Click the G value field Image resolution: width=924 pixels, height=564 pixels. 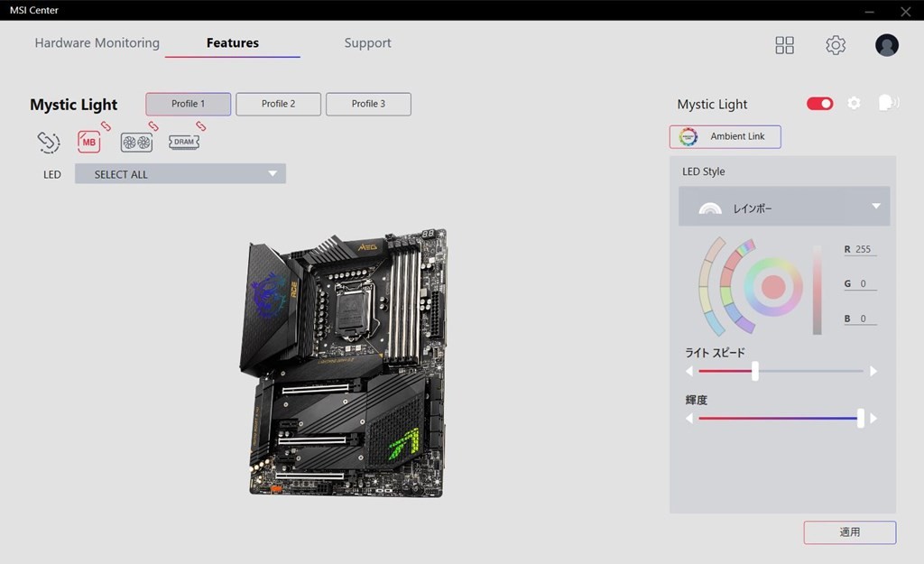click(863, 284)
